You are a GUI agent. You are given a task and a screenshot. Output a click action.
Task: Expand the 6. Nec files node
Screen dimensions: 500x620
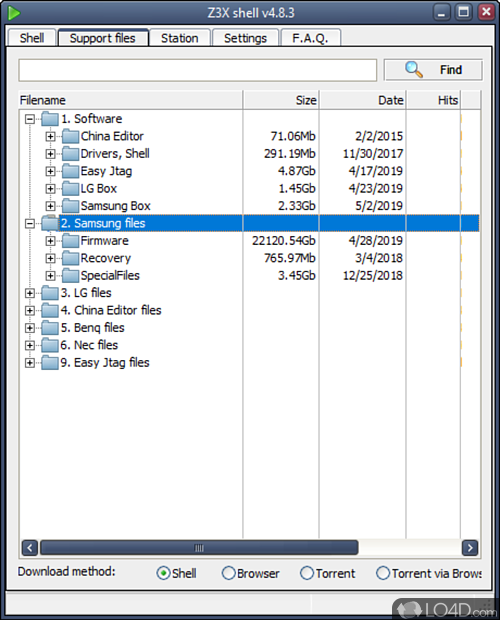30,345
